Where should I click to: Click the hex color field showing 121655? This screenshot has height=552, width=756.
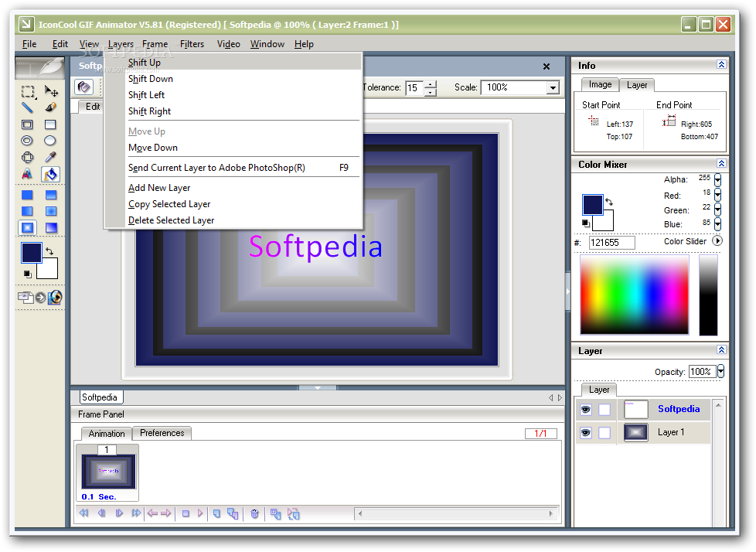[611, 243]
